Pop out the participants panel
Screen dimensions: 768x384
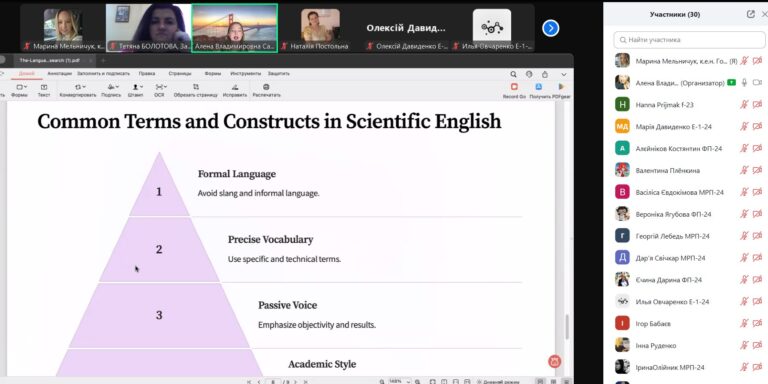750,14
